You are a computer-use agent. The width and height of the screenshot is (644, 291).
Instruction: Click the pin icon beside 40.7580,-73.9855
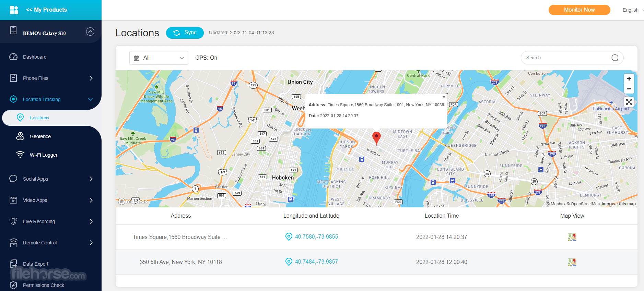tap(289, 237)
